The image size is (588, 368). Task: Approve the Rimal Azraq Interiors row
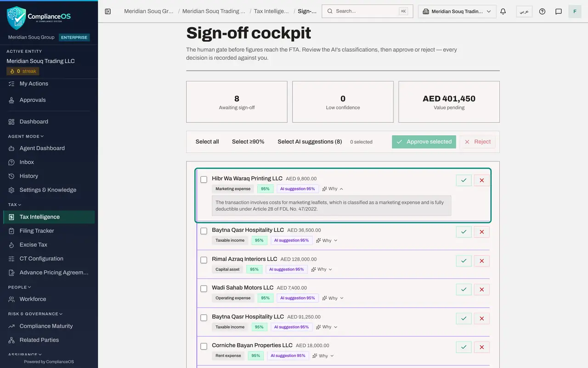click(464, 261)
